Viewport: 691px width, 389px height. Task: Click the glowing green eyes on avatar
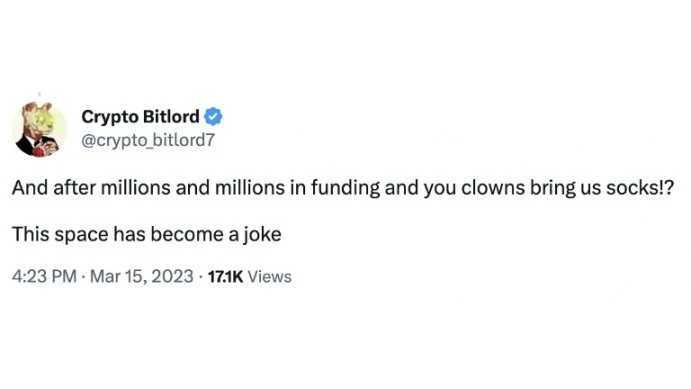tap(43, 118)
